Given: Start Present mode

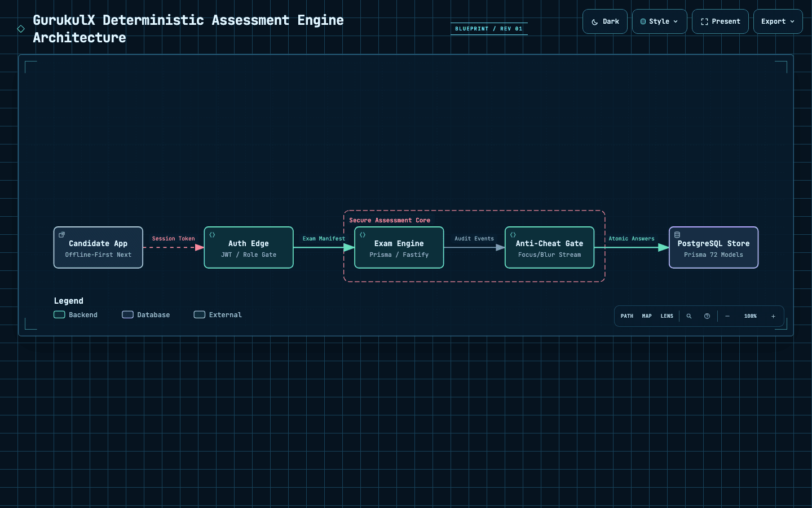Looking at the screenshot, I should click(x=720, y=21).
